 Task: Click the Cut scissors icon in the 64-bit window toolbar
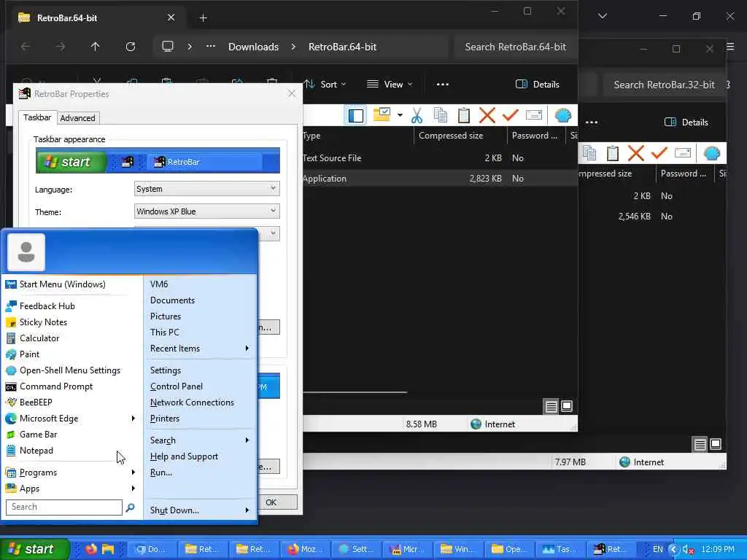coord(417,115)
